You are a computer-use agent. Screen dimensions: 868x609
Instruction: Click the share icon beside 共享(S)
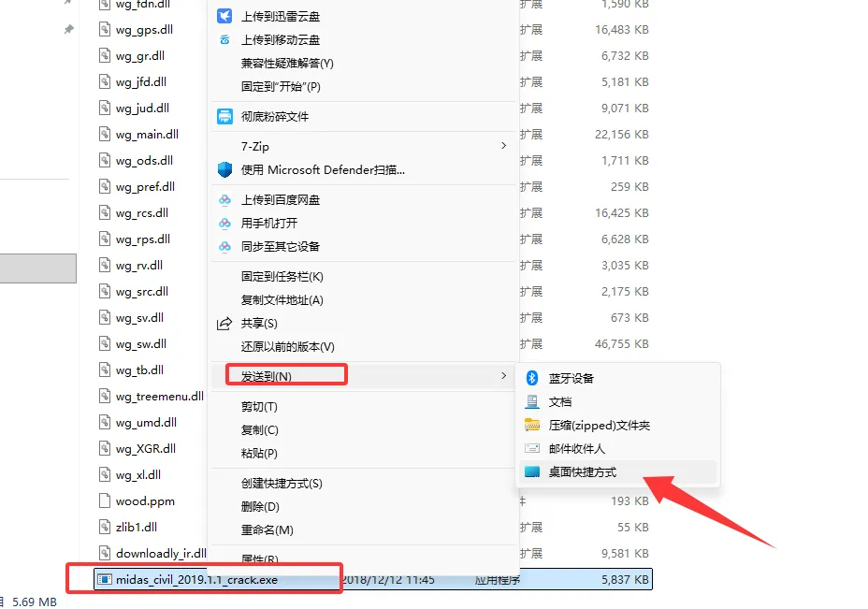coord(224,324)
